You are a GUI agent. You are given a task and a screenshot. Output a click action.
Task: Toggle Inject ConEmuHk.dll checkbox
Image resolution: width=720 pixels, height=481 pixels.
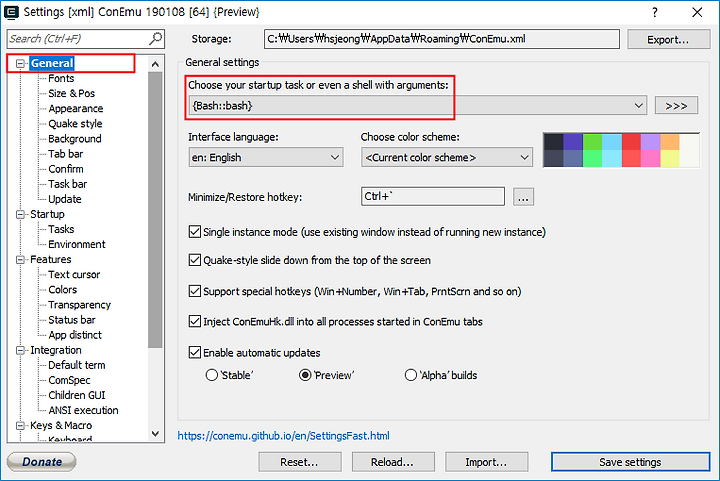click(195, 321)
